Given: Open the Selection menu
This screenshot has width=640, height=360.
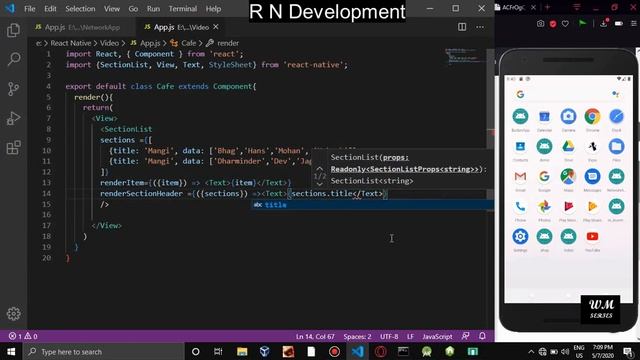Looking at the screenshot, I should 80,9.
